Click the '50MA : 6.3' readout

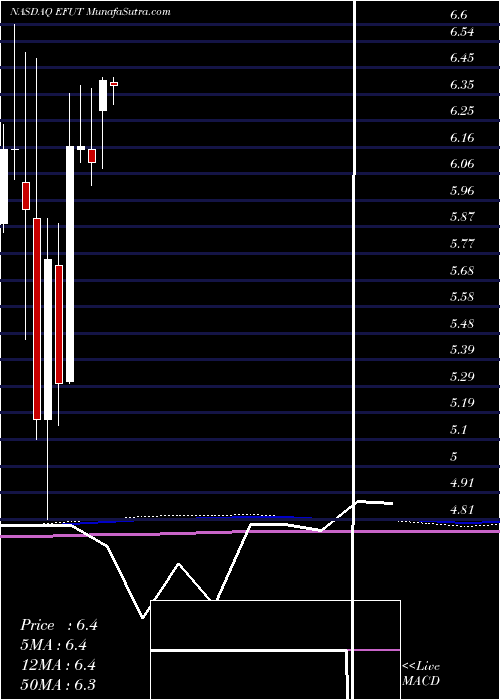click(58, 684)
